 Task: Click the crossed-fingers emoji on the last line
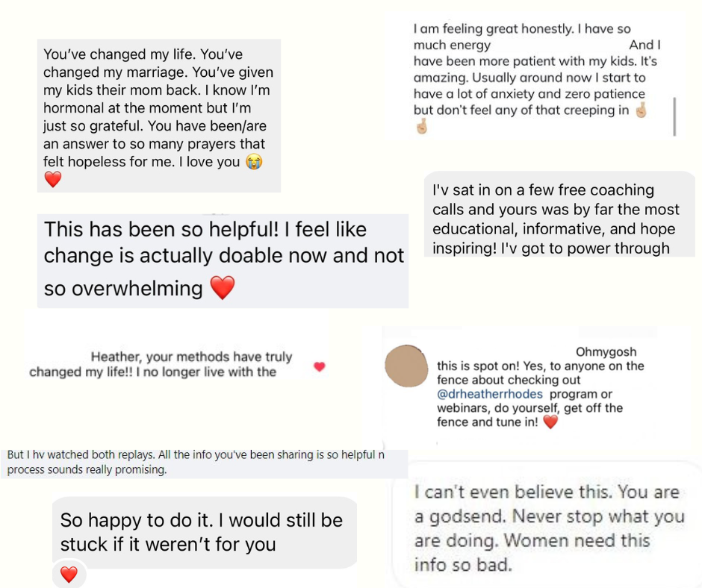tap(421, 127)
